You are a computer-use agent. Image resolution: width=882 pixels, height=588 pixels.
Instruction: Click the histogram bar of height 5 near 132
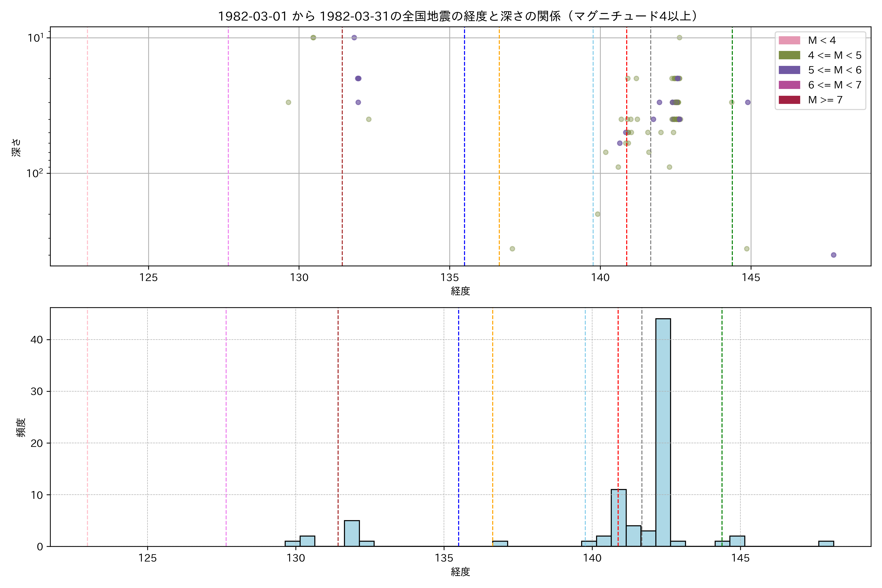352,533
